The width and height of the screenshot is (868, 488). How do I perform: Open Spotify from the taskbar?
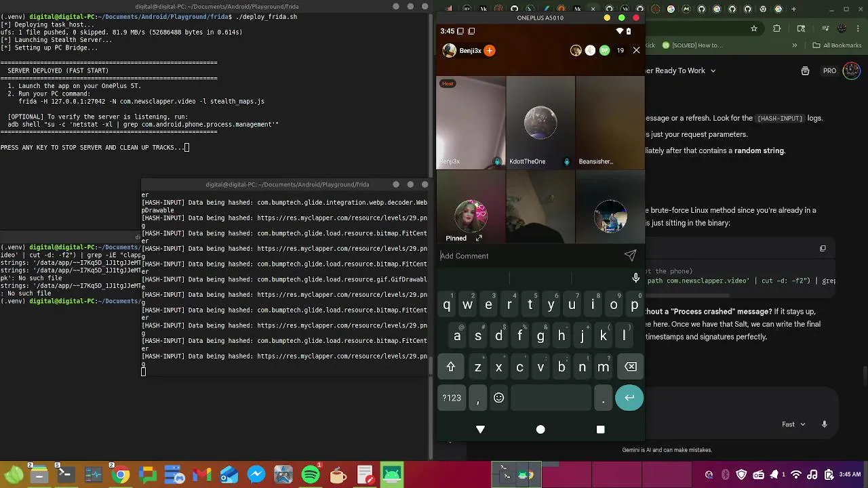pyautogui.click(x=311, y=475)
